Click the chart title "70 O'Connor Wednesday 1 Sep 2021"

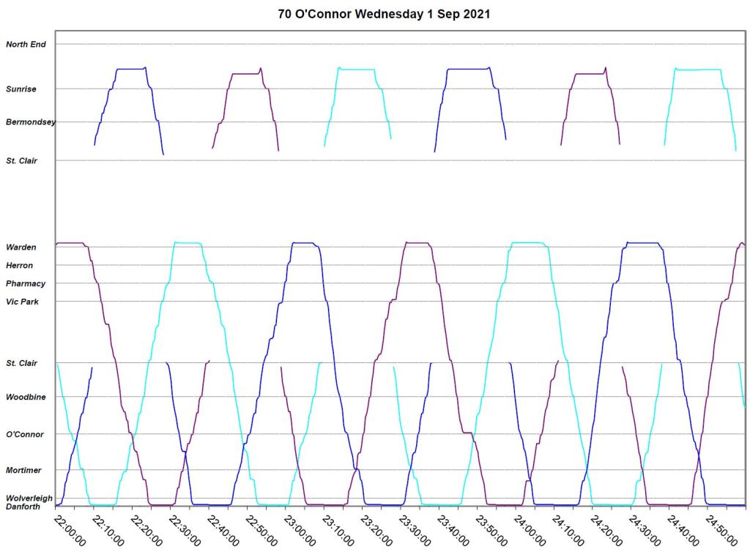click(x=384, y=15)
